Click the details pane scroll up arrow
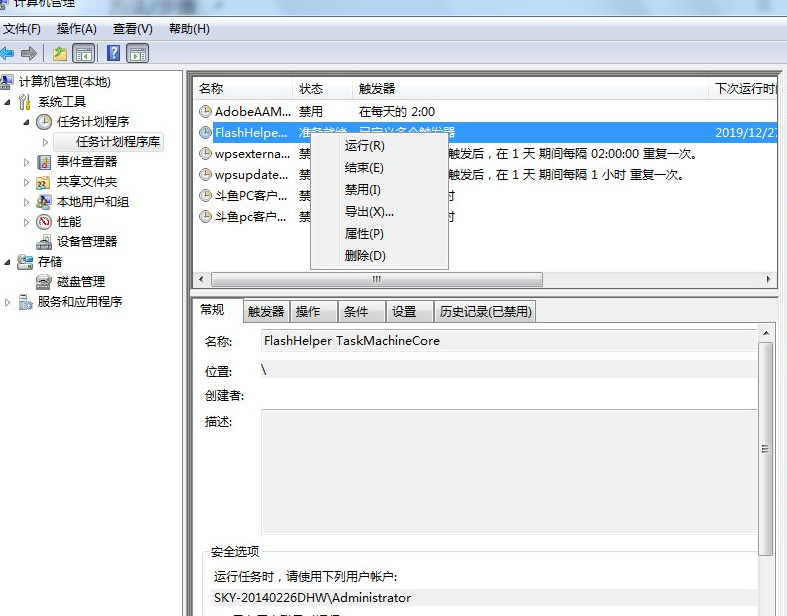Viewport: 787px width, 616px height. 765,333
